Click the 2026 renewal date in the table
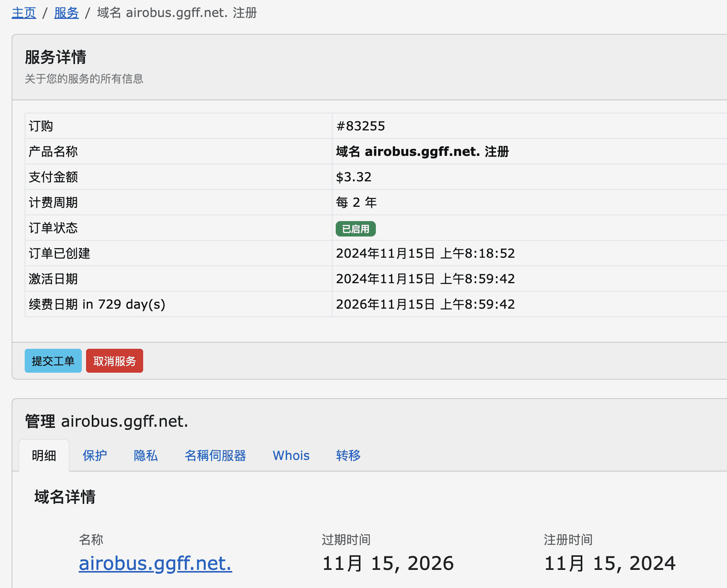727x588 pixels. (x=425, y=304)
